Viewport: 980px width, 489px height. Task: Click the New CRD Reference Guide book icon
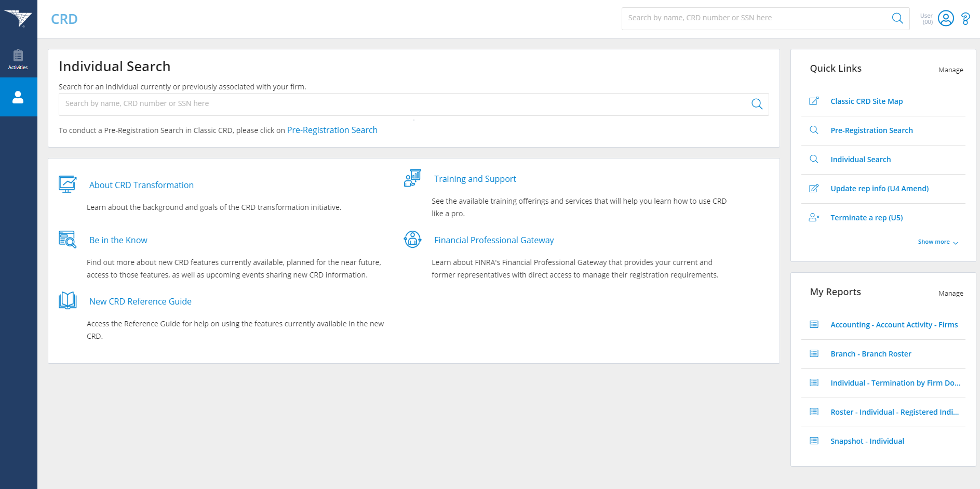tap(67, 300)
